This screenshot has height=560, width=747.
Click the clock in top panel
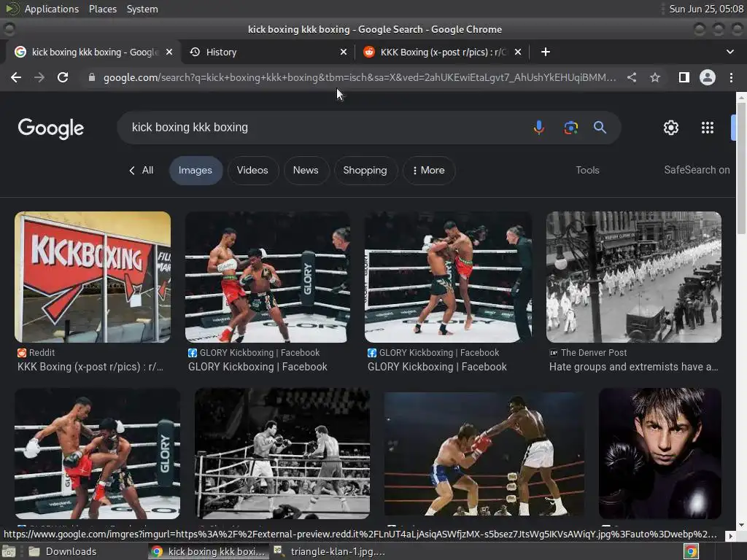pos(705,9)
